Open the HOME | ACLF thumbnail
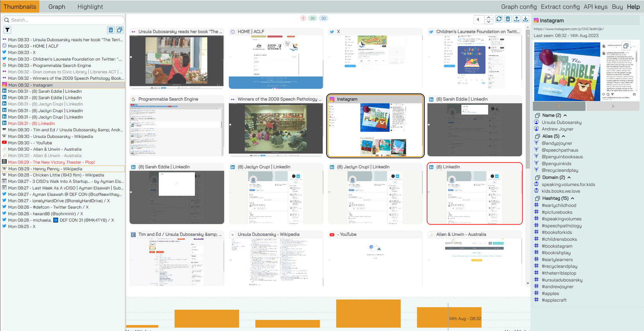This screenshot has width=644, height=331. 276,58
